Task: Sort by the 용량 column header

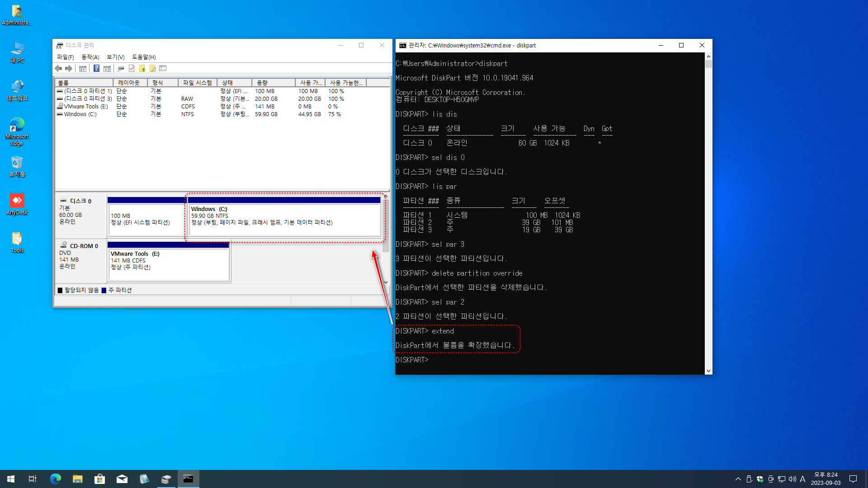Action: pos(274,83)
